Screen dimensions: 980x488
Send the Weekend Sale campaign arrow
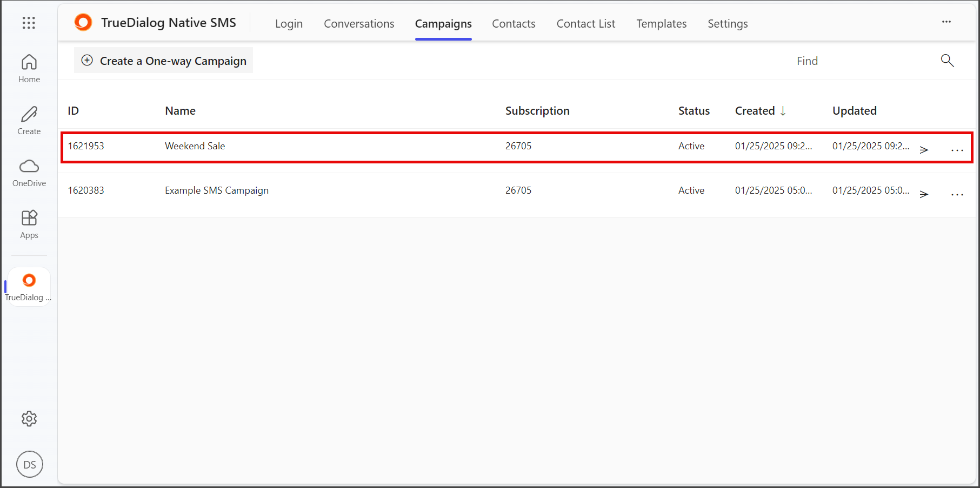[924, 150]
